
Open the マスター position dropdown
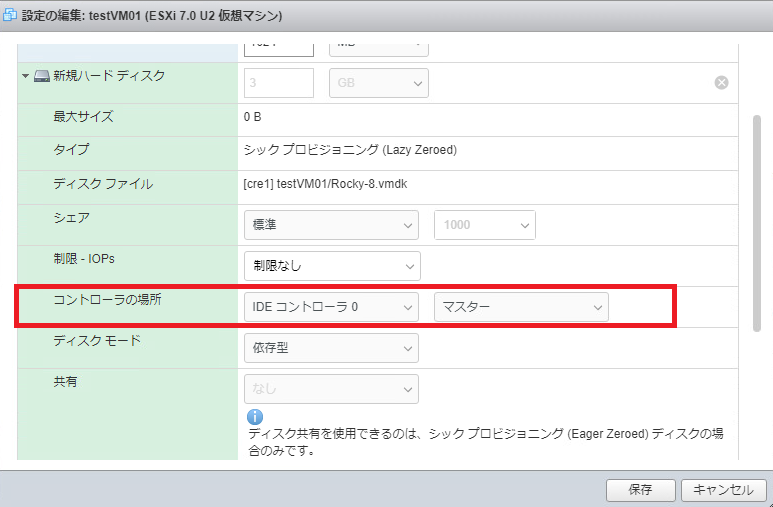[x=521, y=307]
